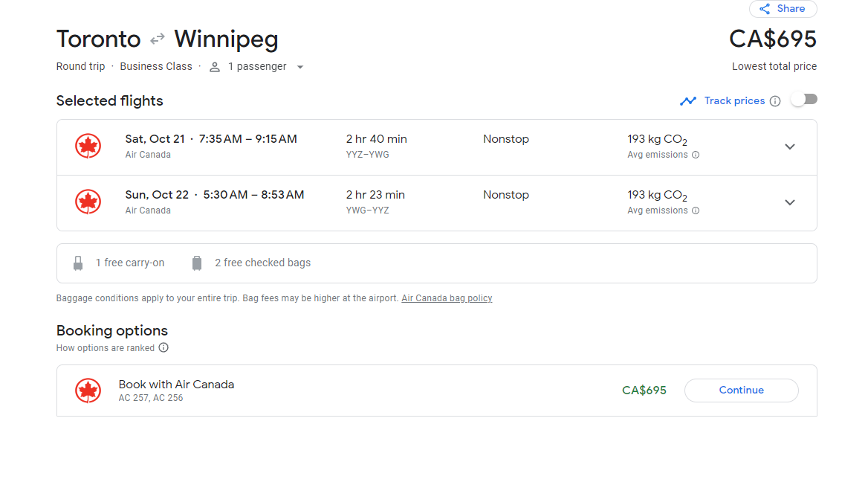868x482 pixels.
Task: Click the Track prices label
Action: 734,101
